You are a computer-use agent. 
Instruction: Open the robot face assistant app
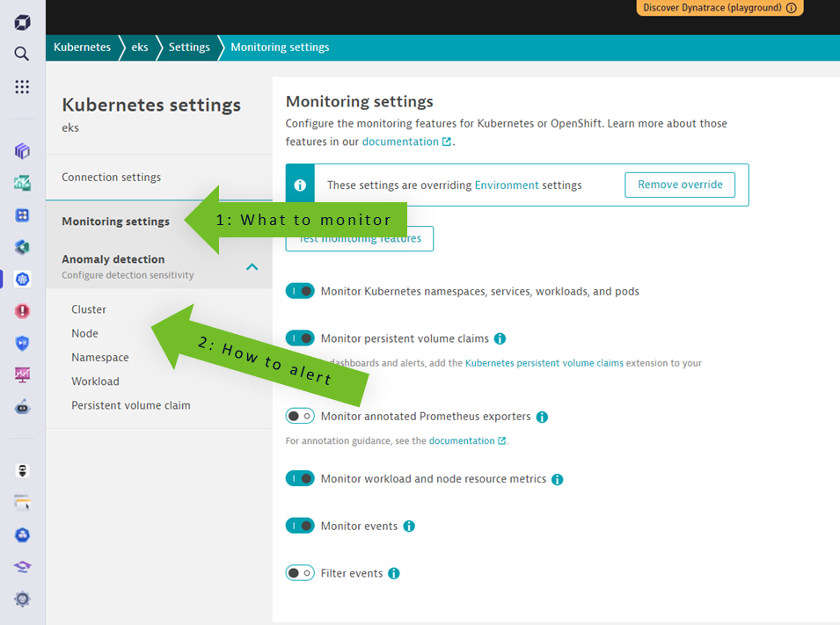pyautogui.click(x=22, y=407)
